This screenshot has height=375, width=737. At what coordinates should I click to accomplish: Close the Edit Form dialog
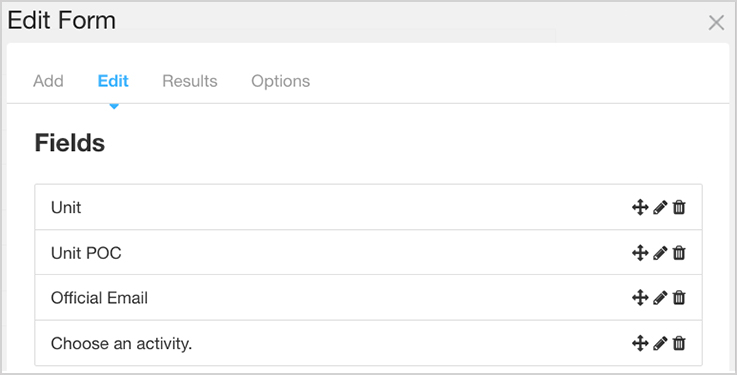pyautogui.click(x=716, y=23)
